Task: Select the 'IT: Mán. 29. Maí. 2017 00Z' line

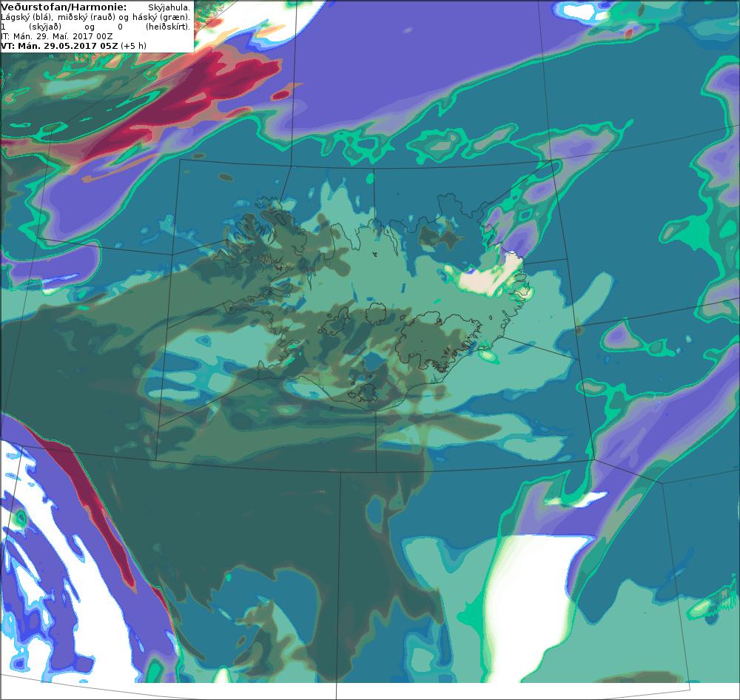Action: coord(57,36)
